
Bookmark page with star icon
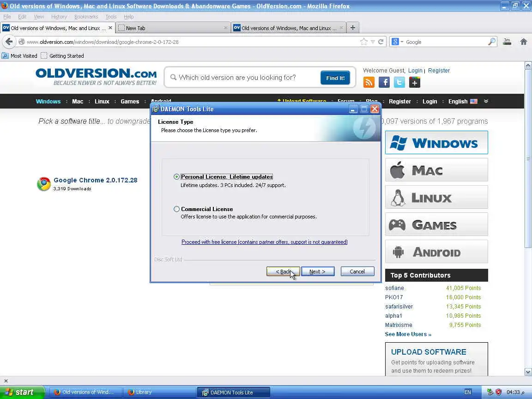point(364,42)
